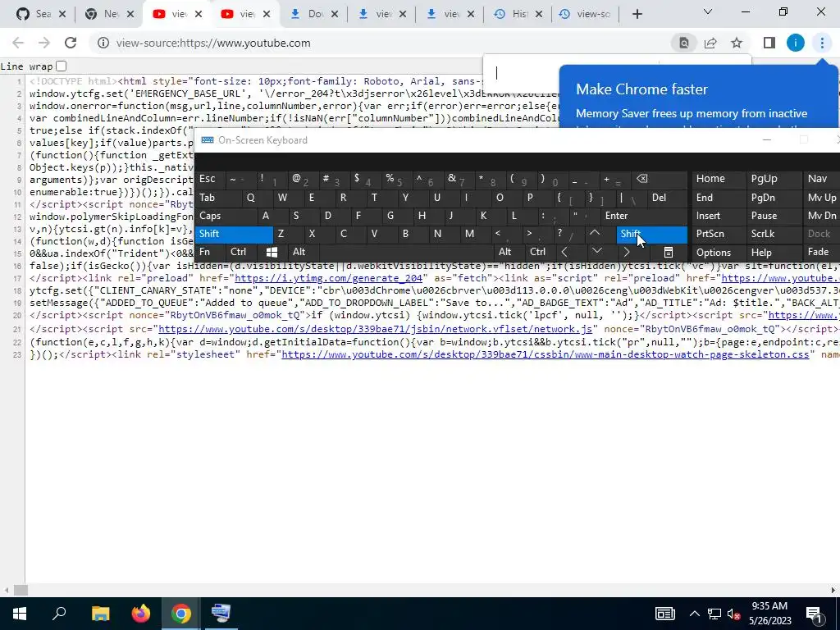Screen dimensions: 840x630
Task: Bookmark this page with the star icon
Action: click(x=737, y=43)
